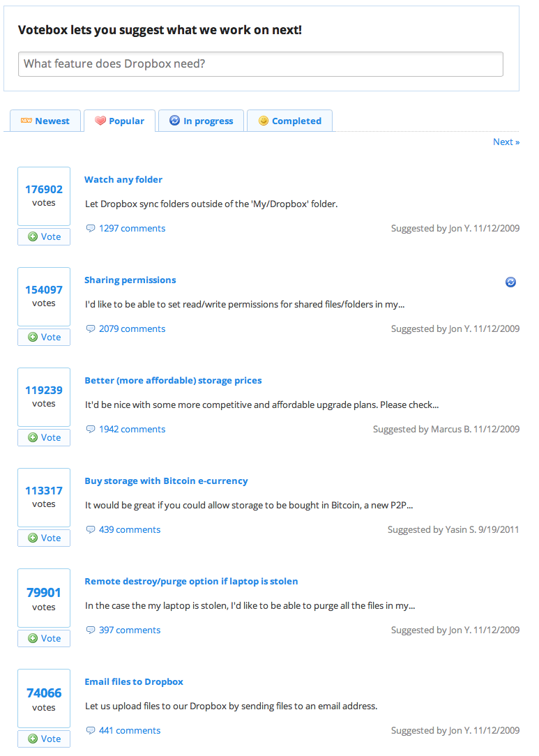The width and height of the screenshot is (539, 756).
Task: Vote for Buy storage with Bitcoin
Action: point(44,538)
